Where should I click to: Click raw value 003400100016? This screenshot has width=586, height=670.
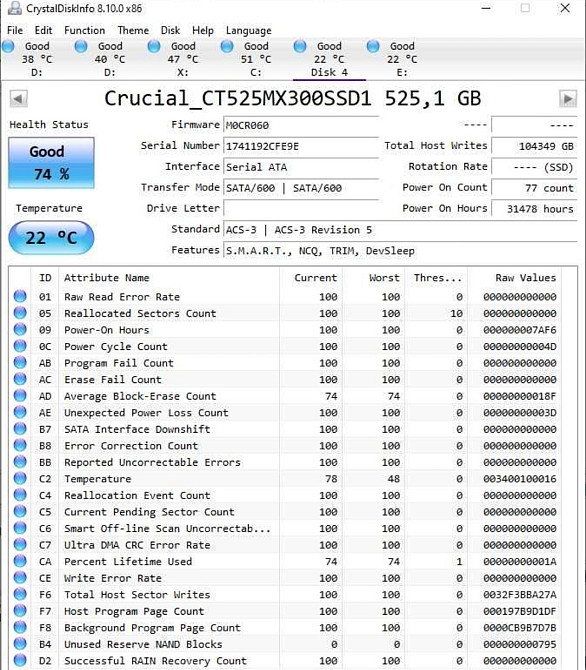tap(520, 479)
